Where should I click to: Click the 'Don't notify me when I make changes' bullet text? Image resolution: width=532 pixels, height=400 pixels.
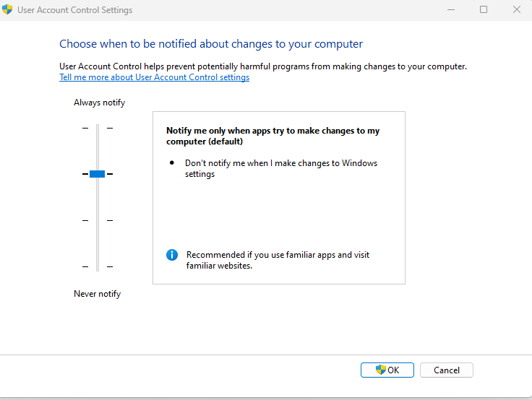[281, 168]
